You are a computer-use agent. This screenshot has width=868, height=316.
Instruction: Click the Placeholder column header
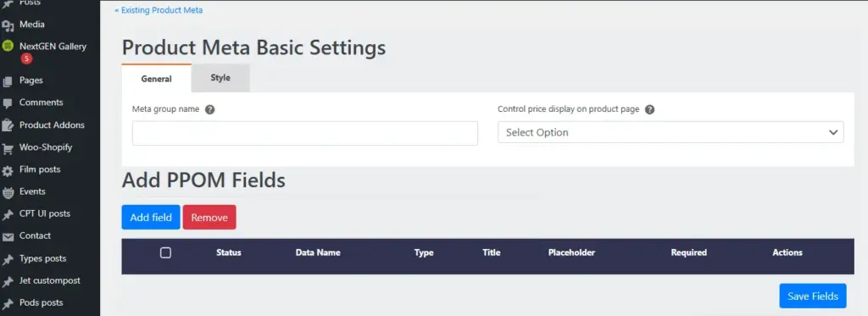pyautogui.click(x=571, y=252)
